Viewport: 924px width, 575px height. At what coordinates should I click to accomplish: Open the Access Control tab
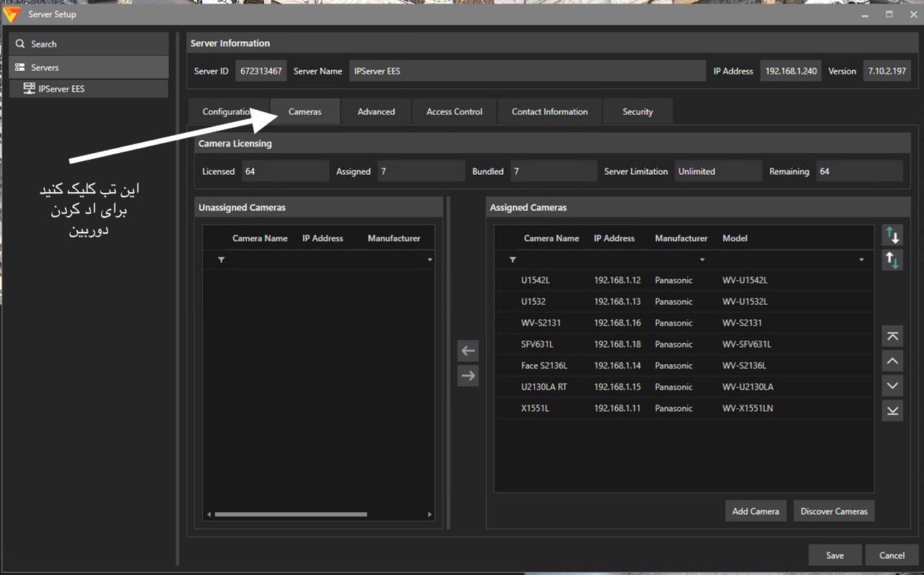[x=454, y=112]
